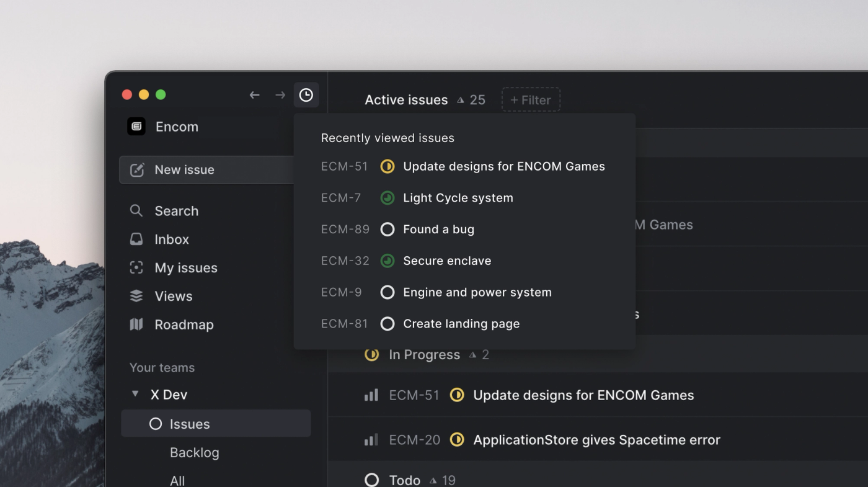The height and width of the screenshot is (487, 868).
Task: Navigate back with the left arrow
Action: pyautogui.click(x=254, y=94)
